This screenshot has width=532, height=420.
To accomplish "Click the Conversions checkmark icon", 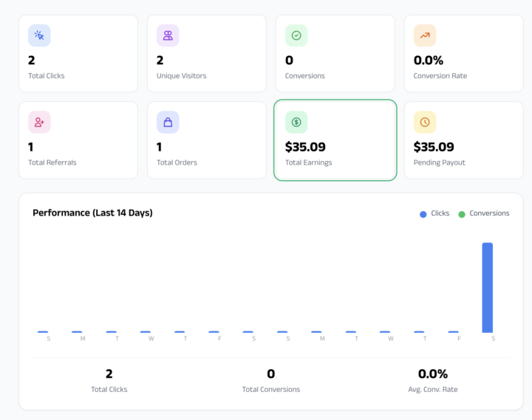I will [296, 35].
